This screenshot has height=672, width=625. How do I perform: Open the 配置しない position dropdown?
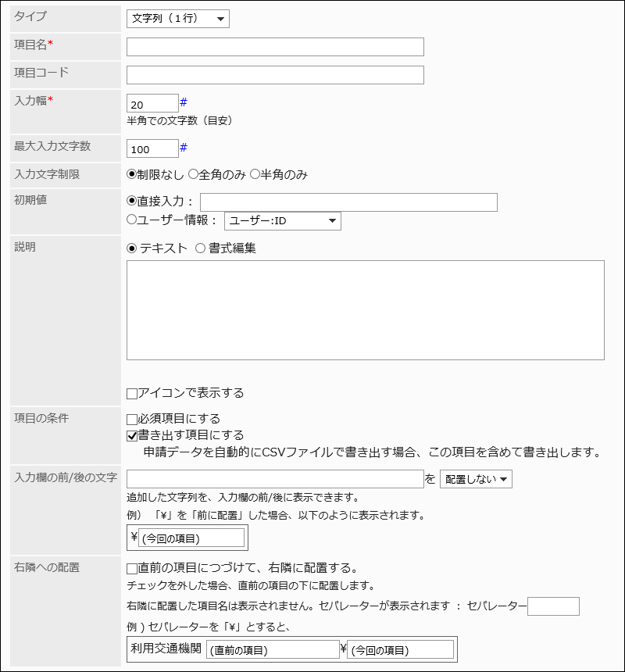[x=476, y=479]
